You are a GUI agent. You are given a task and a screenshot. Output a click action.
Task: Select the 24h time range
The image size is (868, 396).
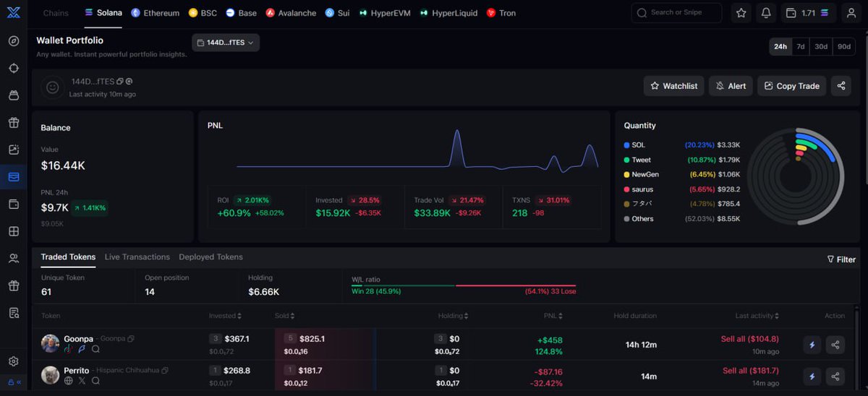(x=780, y=46)
